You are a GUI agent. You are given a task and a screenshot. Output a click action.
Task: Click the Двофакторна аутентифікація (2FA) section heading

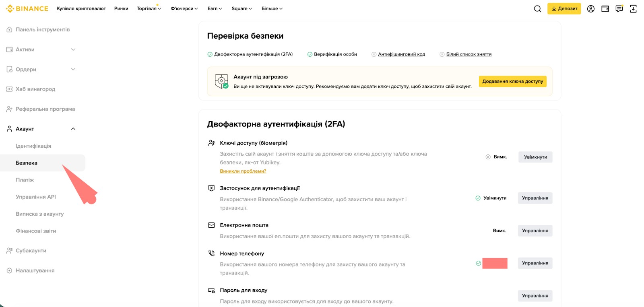[x=276, y=124]
